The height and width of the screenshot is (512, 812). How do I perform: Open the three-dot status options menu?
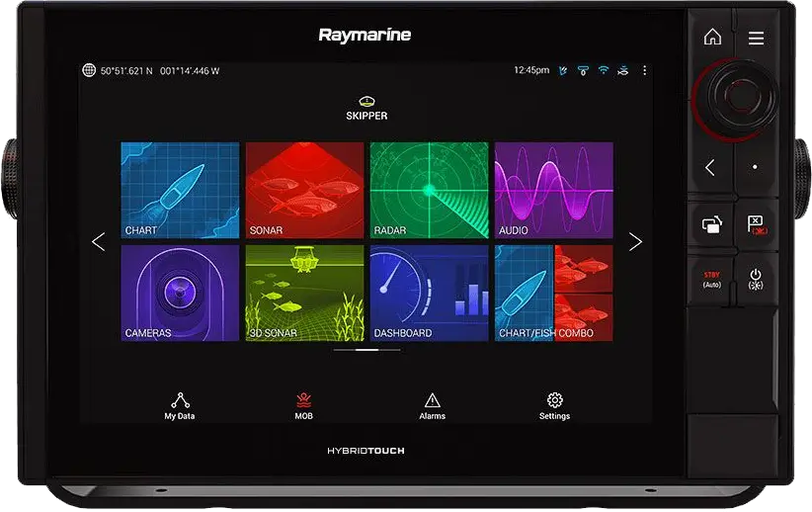645,71
